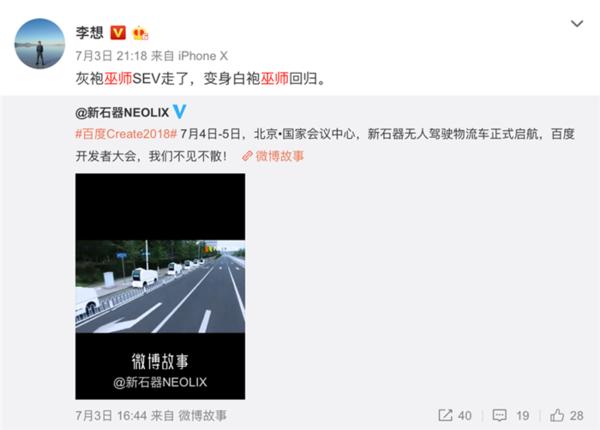Click the 7月3日 16:44 timestamp

[x=111, y=415]
